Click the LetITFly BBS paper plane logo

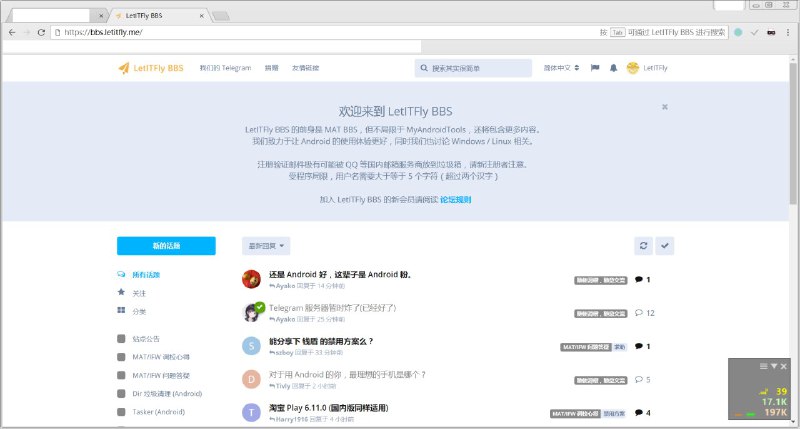[x=124, y=68]
